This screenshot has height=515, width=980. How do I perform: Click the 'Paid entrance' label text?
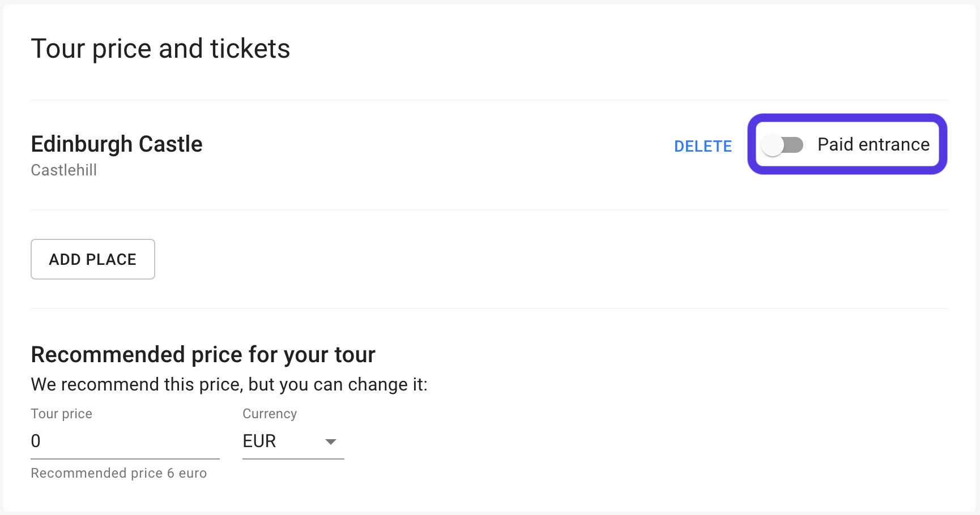pyautogui.click(x=873, y=145)
